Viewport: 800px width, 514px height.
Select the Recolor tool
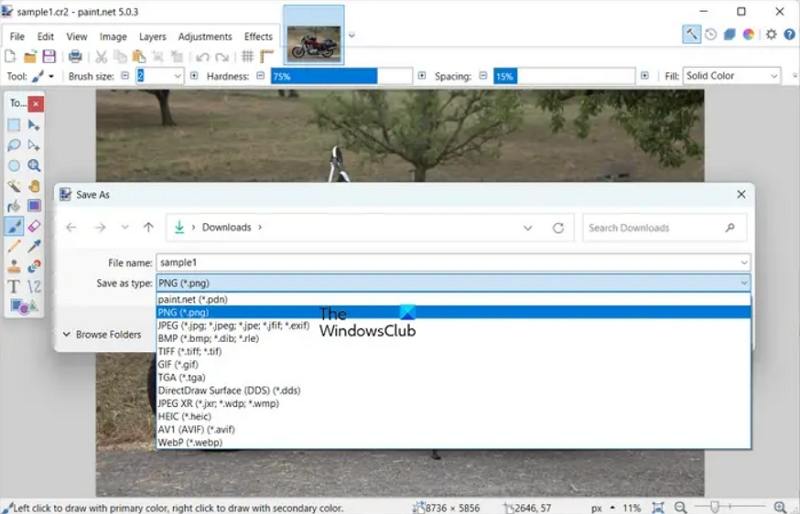click(34, 266)
